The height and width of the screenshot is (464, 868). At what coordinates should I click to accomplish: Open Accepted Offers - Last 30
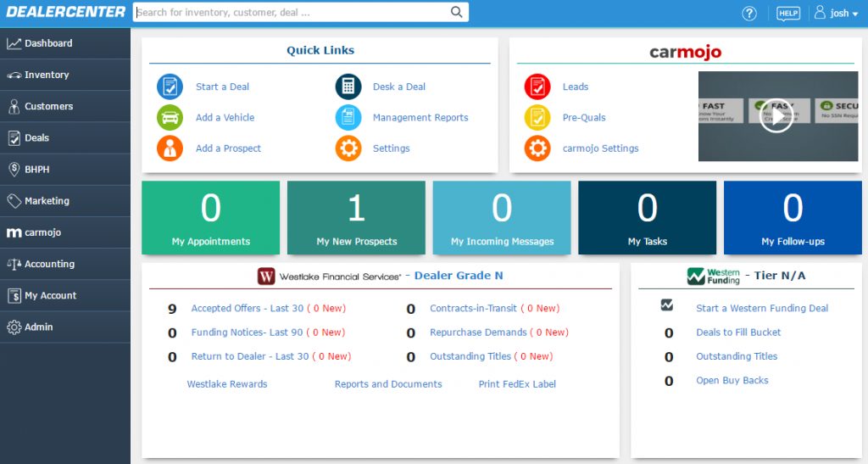[x=248, y=309]
